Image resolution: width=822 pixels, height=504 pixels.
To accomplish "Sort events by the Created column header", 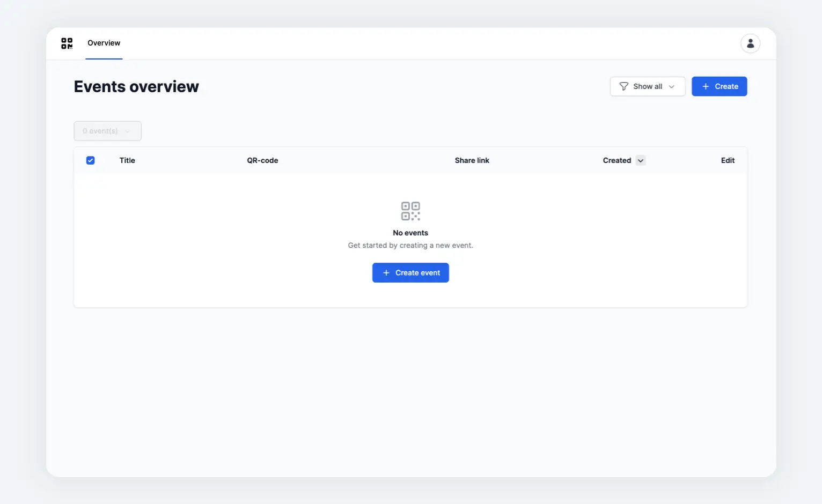I will pos(616,160).
